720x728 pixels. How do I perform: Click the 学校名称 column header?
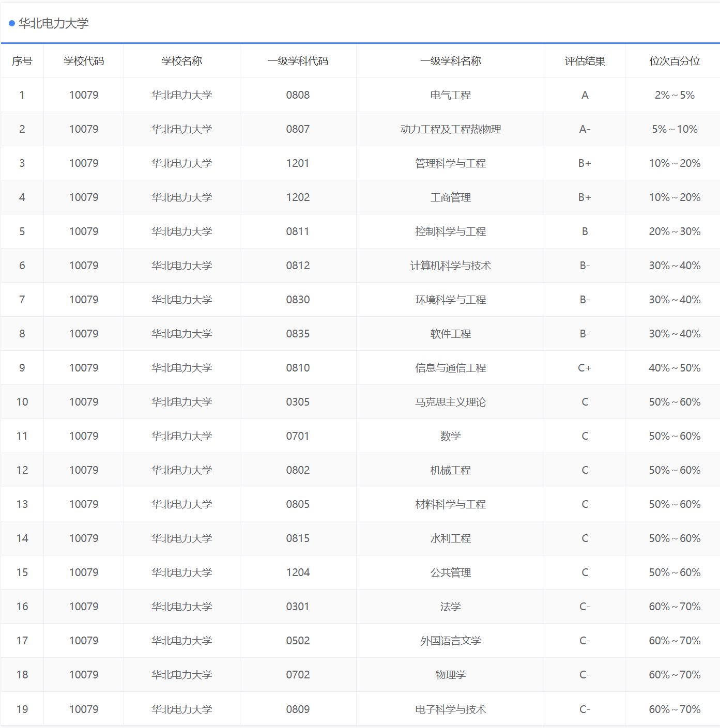(x=181, y=60)
